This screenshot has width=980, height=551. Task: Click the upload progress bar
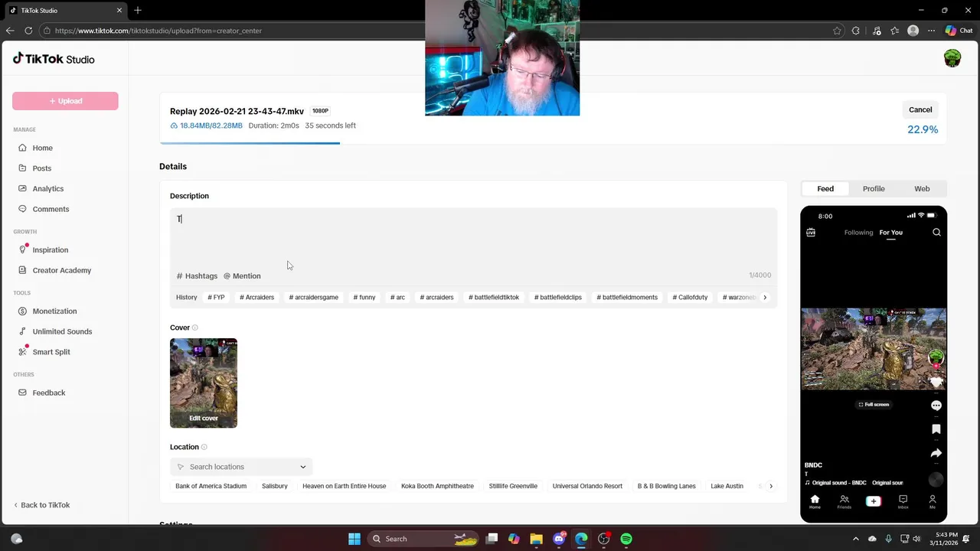[553, 143]
